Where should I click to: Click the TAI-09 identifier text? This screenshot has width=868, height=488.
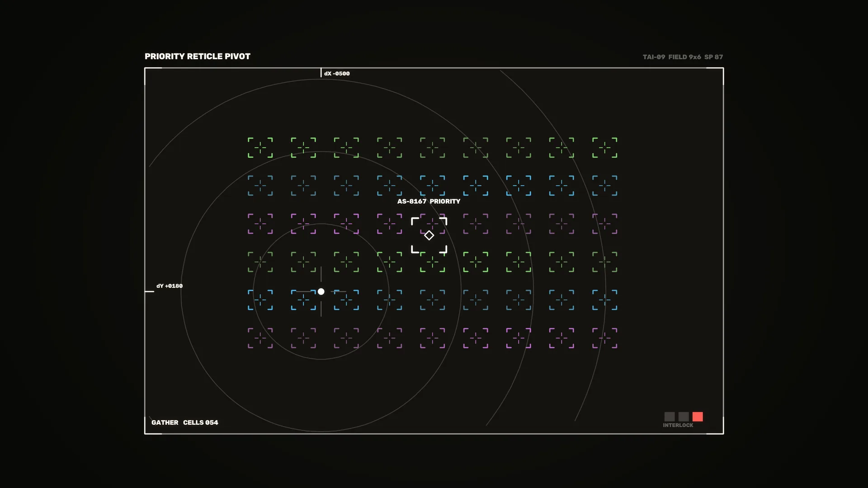[654, 57]
